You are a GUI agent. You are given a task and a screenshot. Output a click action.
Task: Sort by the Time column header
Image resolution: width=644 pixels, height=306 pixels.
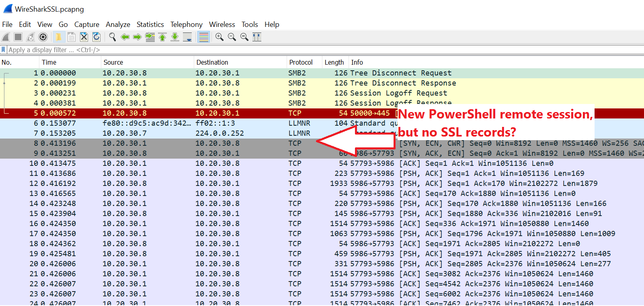coord(70,62)
